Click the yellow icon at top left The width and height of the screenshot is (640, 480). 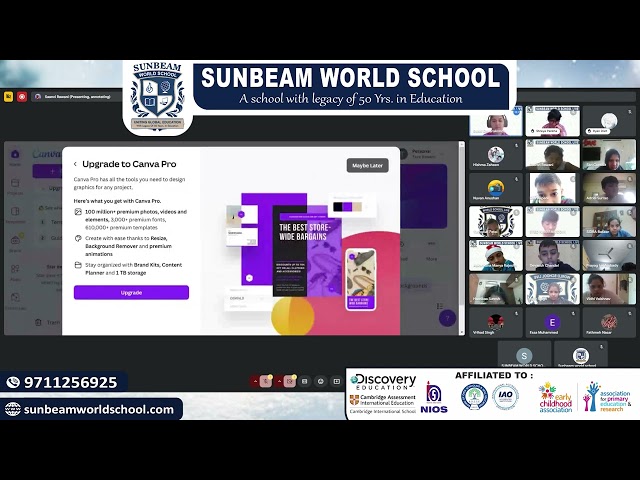[x=8, y=97]
